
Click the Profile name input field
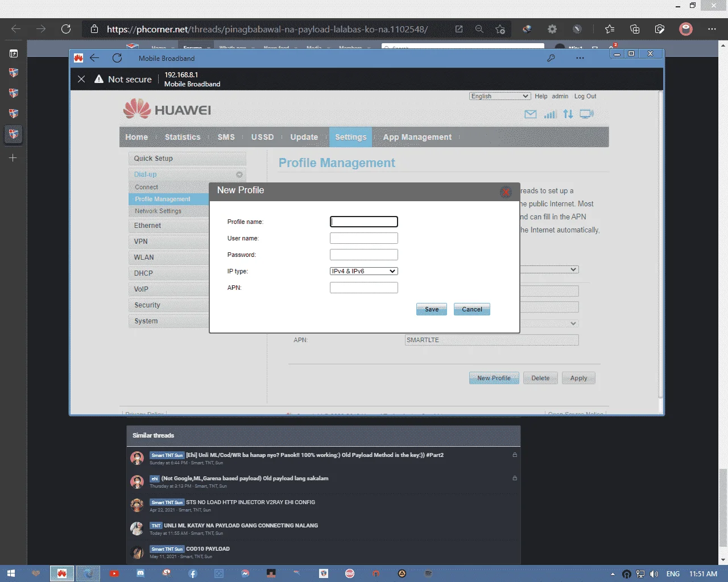(364, 222)
